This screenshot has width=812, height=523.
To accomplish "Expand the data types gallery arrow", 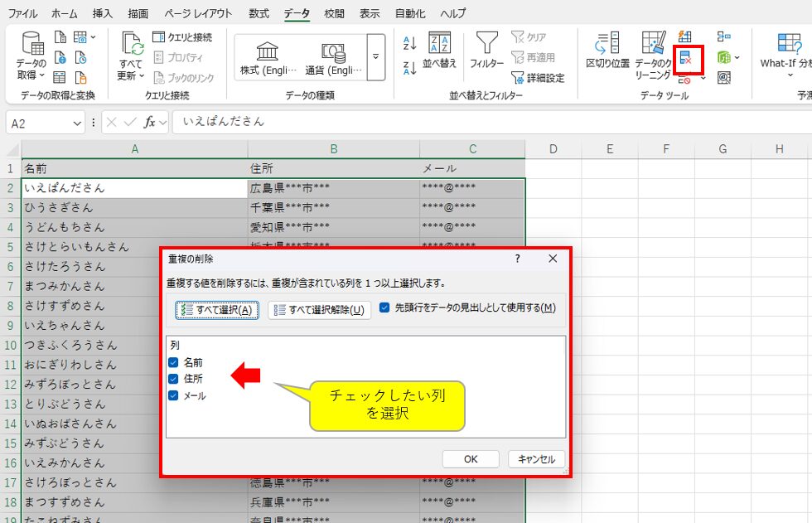I will tap(375, 57).
